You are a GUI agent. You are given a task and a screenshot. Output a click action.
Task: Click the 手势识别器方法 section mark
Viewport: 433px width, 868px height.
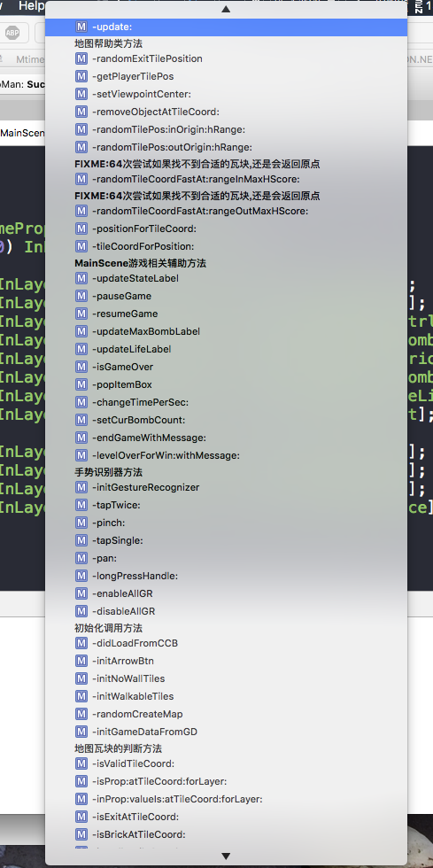pyautogui.click(x=109, y=472)
